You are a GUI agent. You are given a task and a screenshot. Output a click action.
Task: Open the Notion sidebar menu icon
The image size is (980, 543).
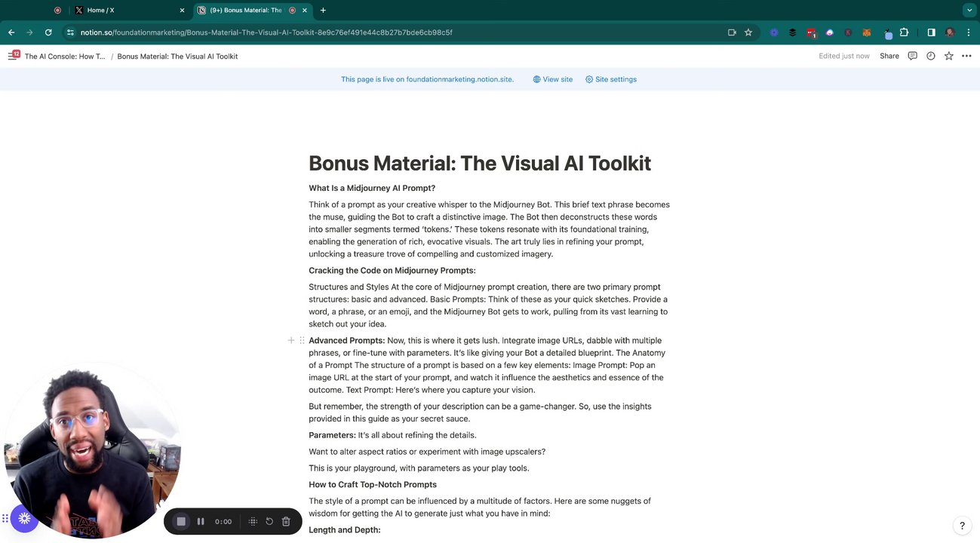click(13, 56)
